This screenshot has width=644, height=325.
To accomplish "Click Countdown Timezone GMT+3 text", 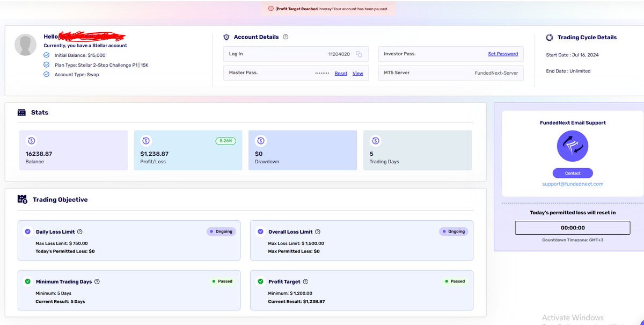I will tap(573, 240).
